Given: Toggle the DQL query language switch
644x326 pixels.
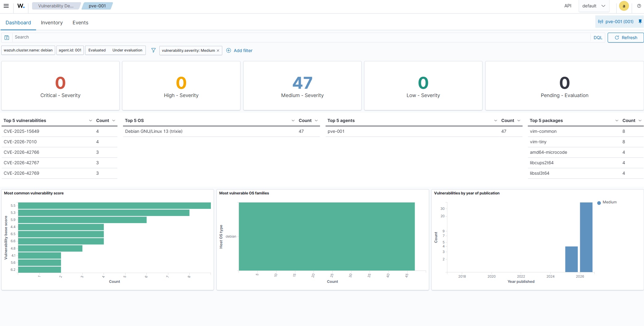Looking at the screenshot, I should pyautogui.click(x=598, y=38).
